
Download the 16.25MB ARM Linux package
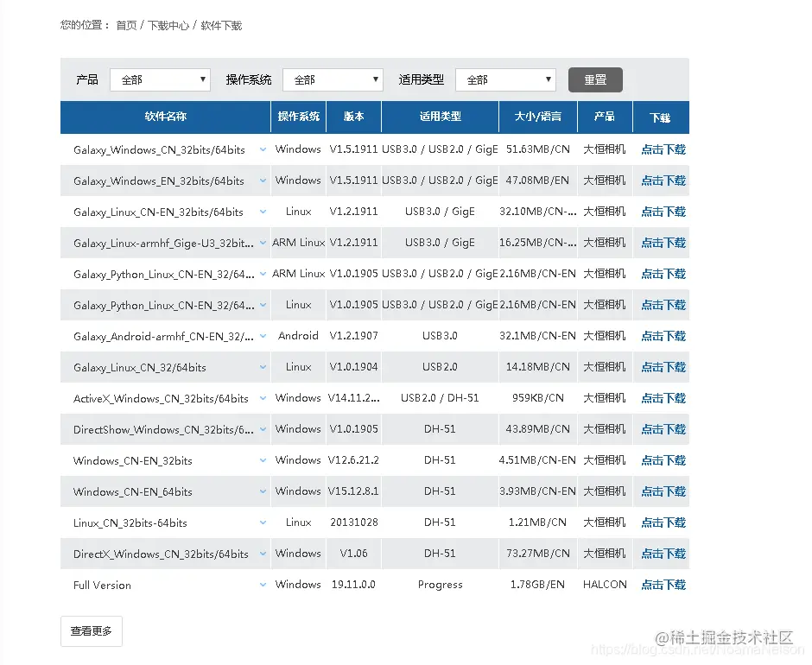click(x=663, y=243)
